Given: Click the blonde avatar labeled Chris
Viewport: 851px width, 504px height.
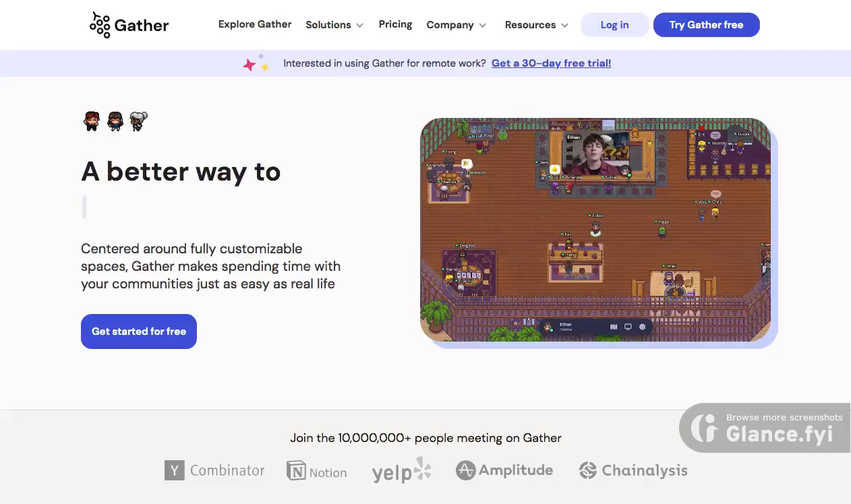Looking at the screenshot, I should 715,214.
